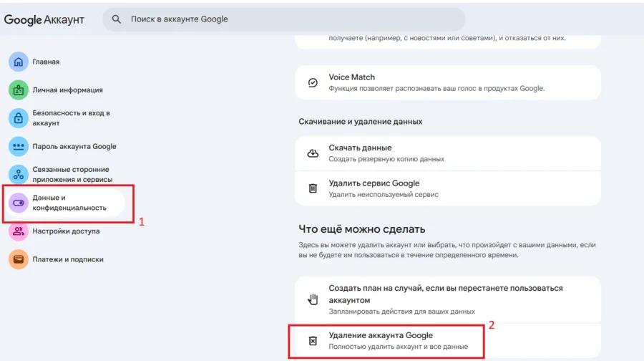
Task: Click the magnifier search icon
Action: tap(117, 19)
